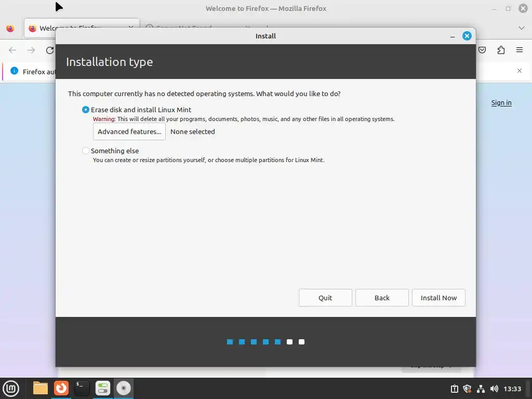Click the Install Now button
Image resolution: width=532 pixels, height=399 pixels.
[438, 298]
